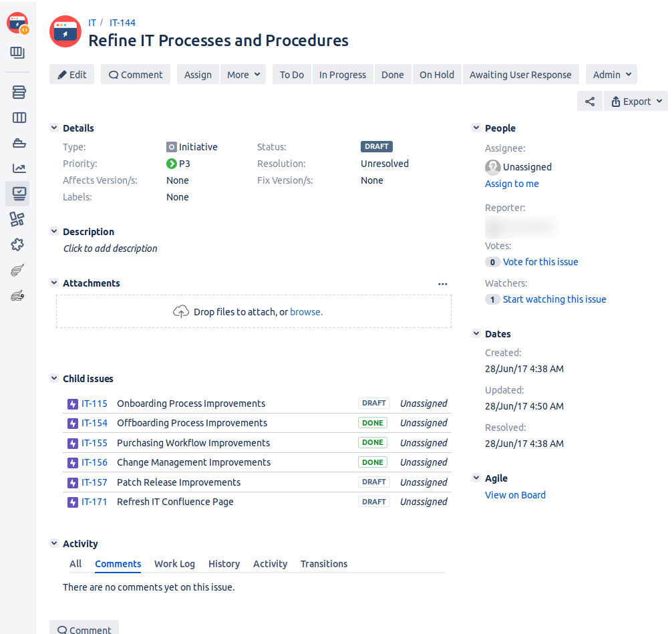
Task: Open Components icon in sidebar
Action: pos(17,219)
